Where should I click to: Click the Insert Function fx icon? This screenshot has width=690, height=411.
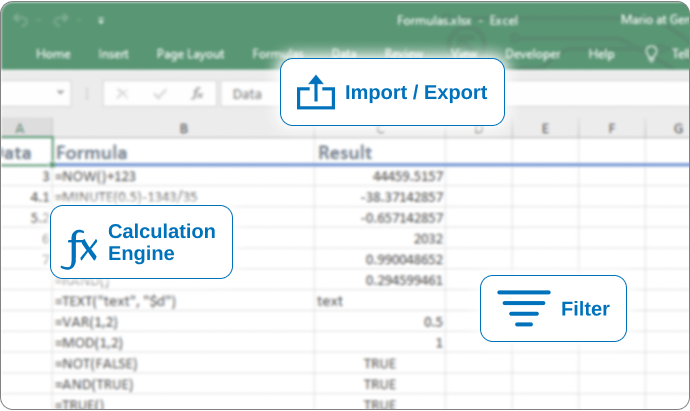[197, 93]
